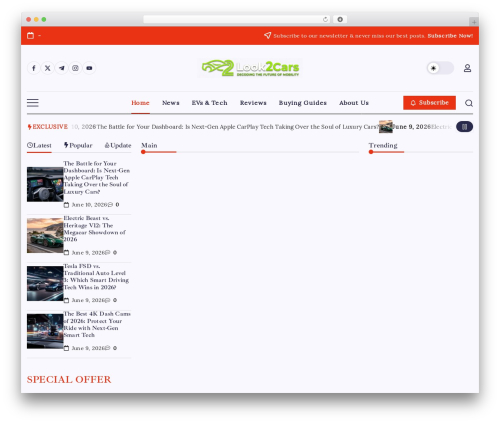Viewport: 500px width, 423px height.
Task: Read The Best 4K Dash Cams article
Action: [x=97, y=324]
